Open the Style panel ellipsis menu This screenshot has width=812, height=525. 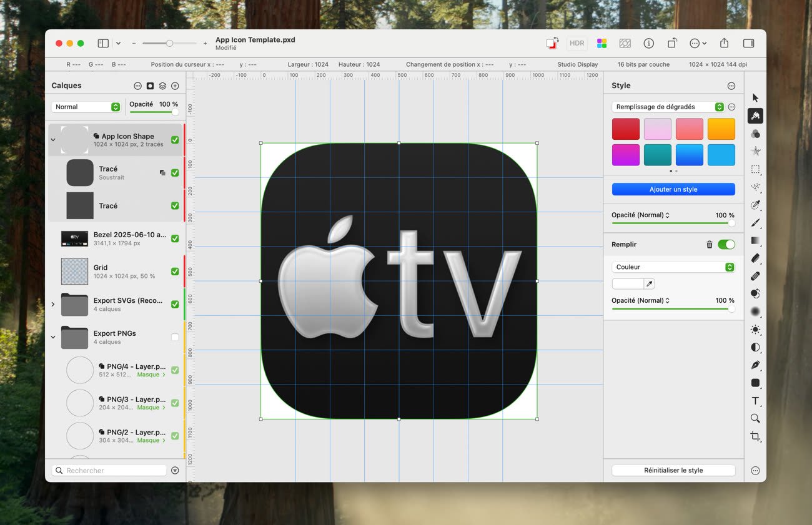(731, 86)
